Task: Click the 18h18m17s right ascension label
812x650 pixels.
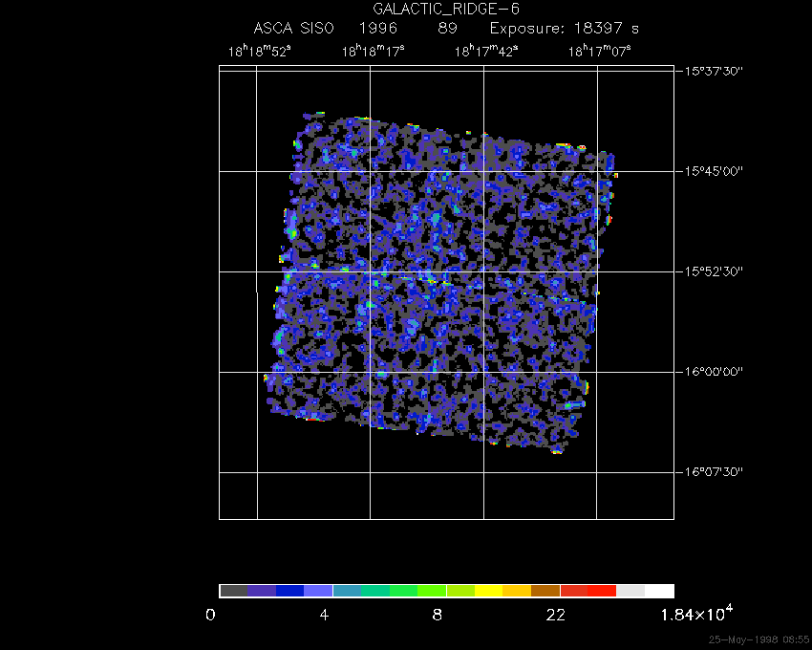Action: (x=373, y=52)
